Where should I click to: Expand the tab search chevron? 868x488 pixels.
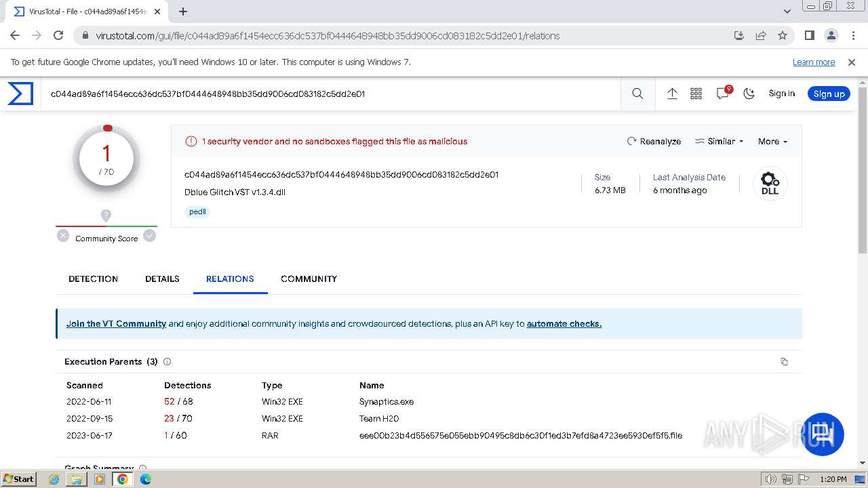pyautogui.click(x=787, y=12)
